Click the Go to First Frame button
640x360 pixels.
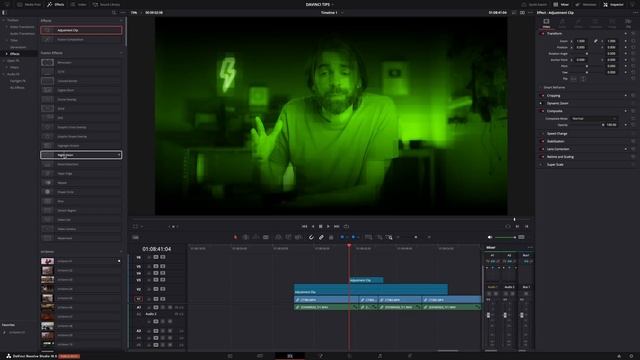(x=304, y=226)
